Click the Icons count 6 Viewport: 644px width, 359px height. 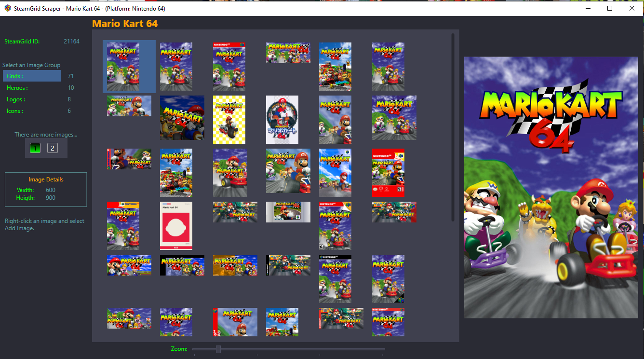(69, 111)
